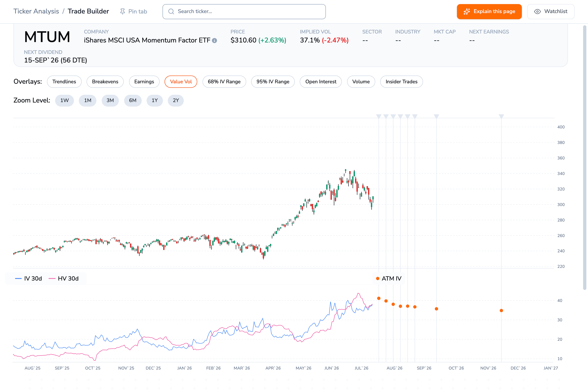The width and height of the screenshot is (588, 392).
Task: Click first expiration triangle marker on chart
Action: pos(379,116)
